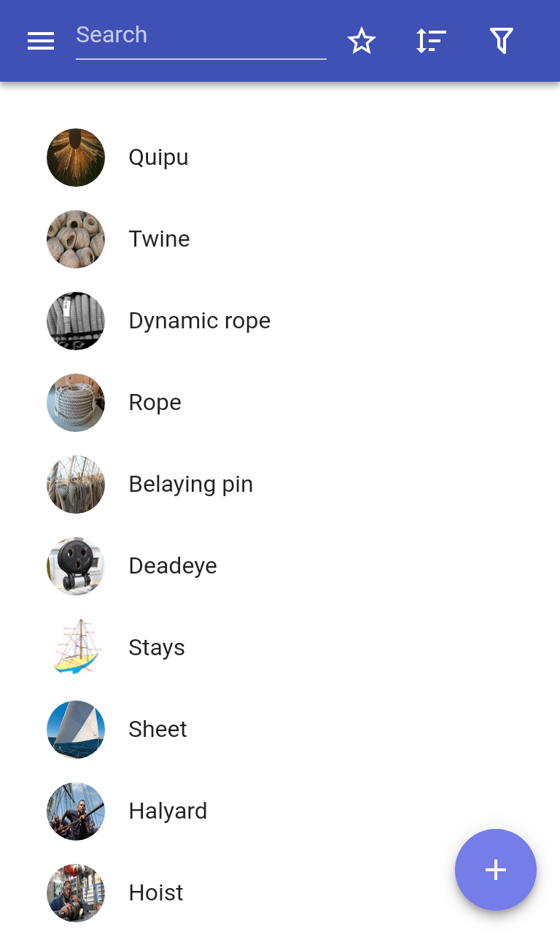This screenshot has width=560, height=934.
Task: Select the Stays sailboat diagram icon
Action: 76,648
